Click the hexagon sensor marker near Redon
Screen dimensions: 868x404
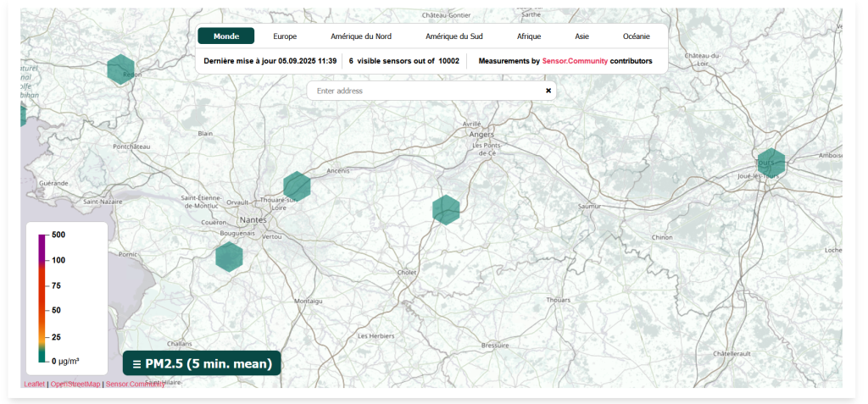click(x=121, y=69)
